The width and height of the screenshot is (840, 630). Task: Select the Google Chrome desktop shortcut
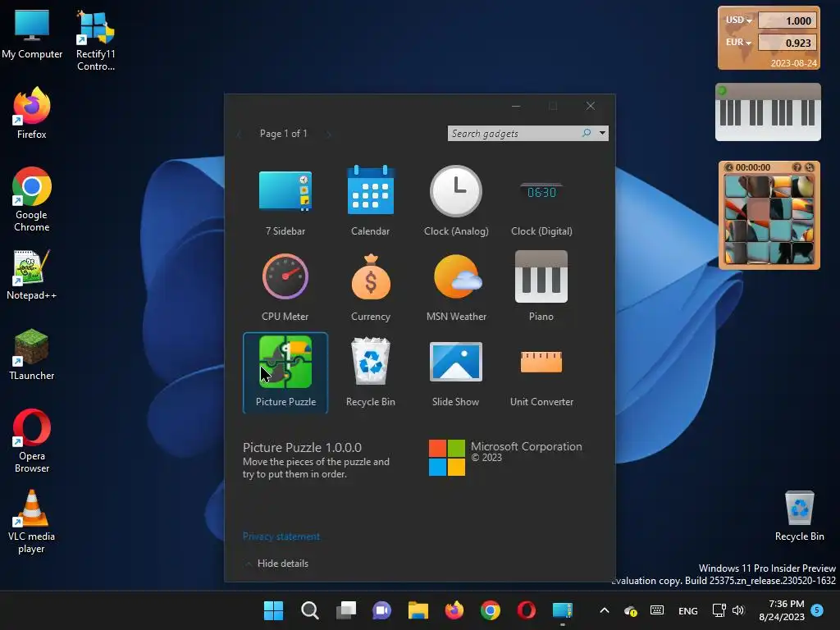(x=32, y=200)
